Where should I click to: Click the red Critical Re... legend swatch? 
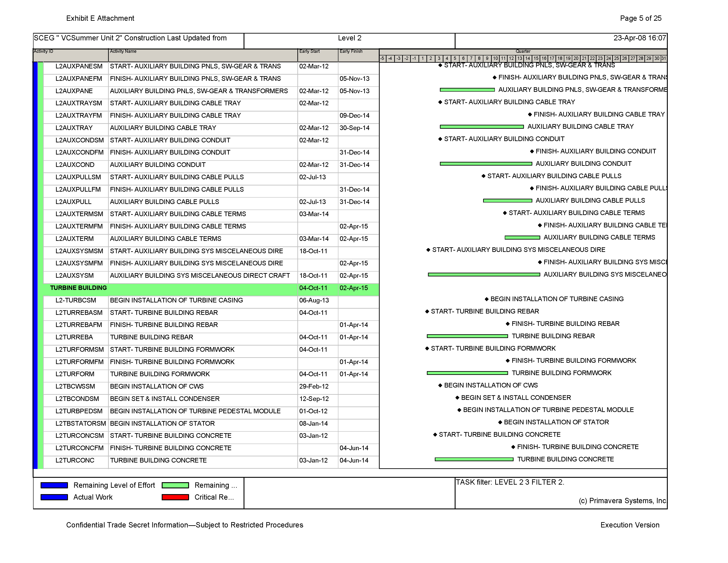coord(175,497)
